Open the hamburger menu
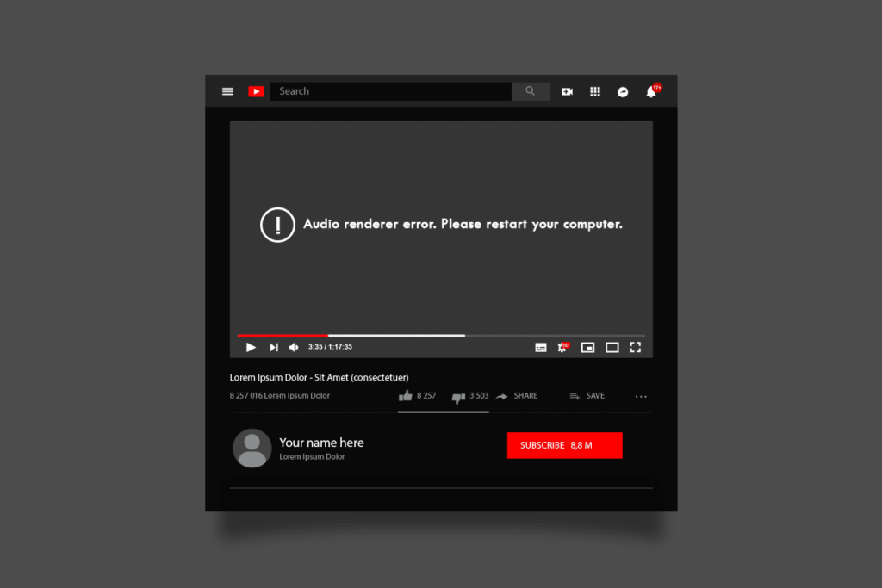The image size is (882, 588). (227, 91)
